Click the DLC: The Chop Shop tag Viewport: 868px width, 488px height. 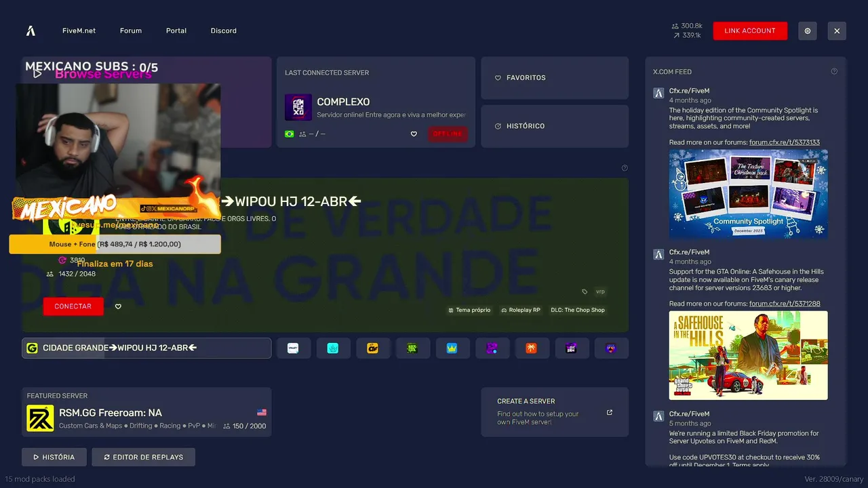click(x=578, y=310)
